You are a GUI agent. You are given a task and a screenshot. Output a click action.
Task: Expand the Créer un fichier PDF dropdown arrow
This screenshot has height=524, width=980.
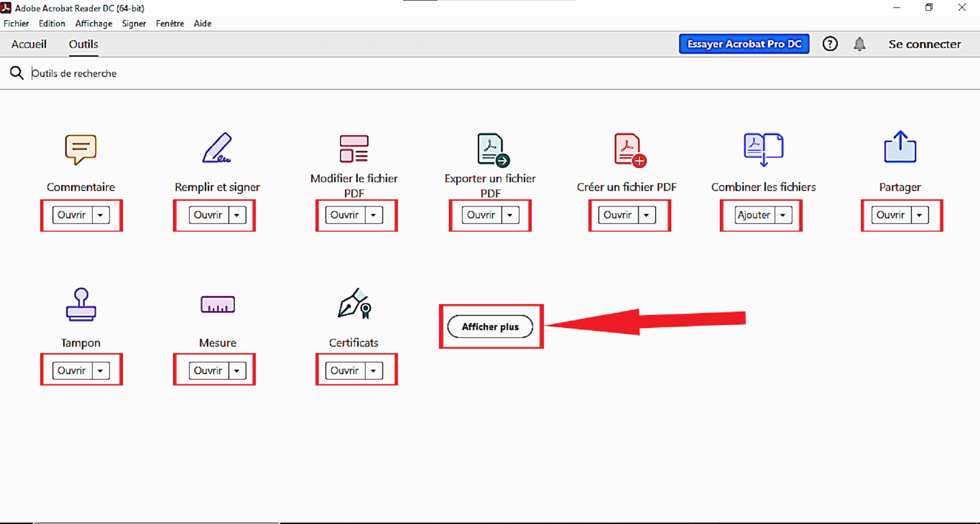click(x=647, y=215)
